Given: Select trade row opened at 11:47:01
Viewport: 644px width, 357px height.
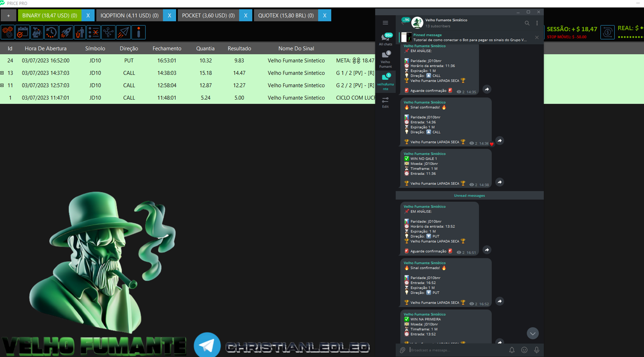Looking at the screenshot, I should pyautogui.click(x=187, y=98).
